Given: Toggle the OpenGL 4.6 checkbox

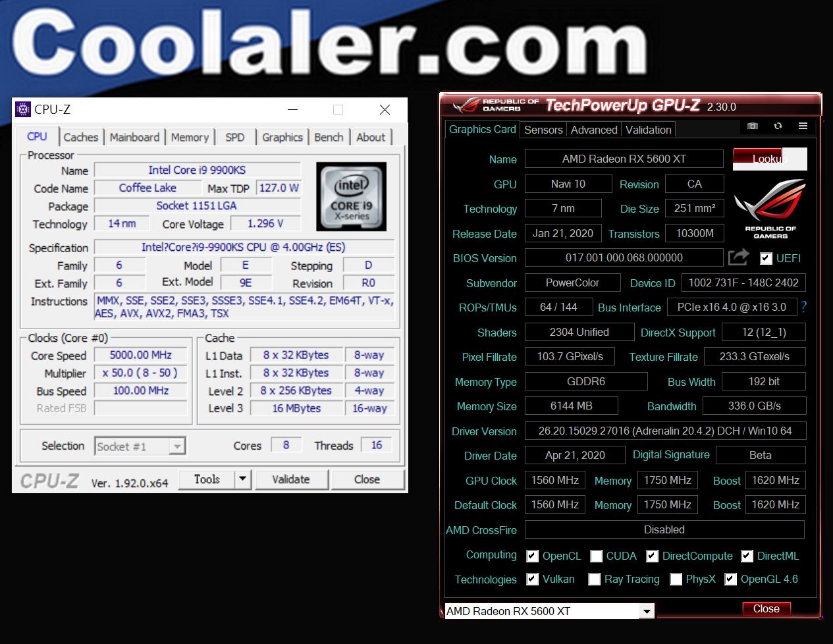Looking at the screenshot, I should (730, 579).
